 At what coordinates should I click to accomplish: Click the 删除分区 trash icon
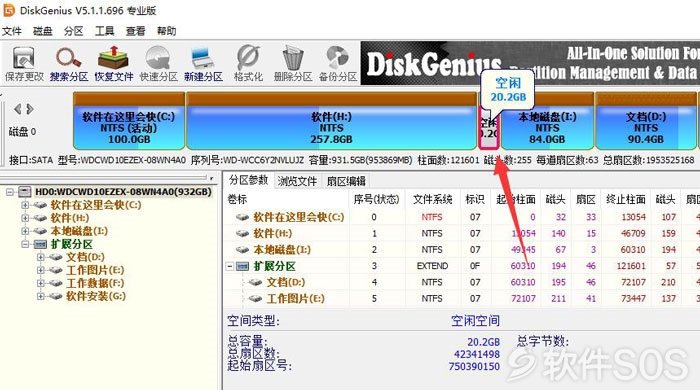point(293,63)
